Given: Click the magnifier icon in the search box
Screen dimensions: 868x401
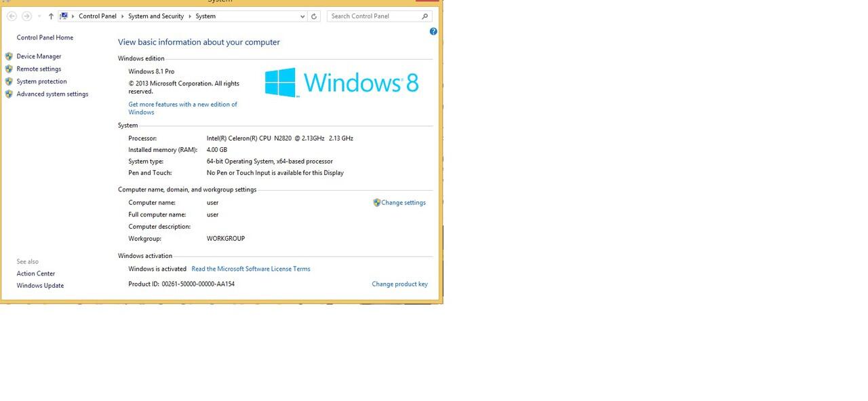Looking at the screenshot, I should [x=425, y=16].
